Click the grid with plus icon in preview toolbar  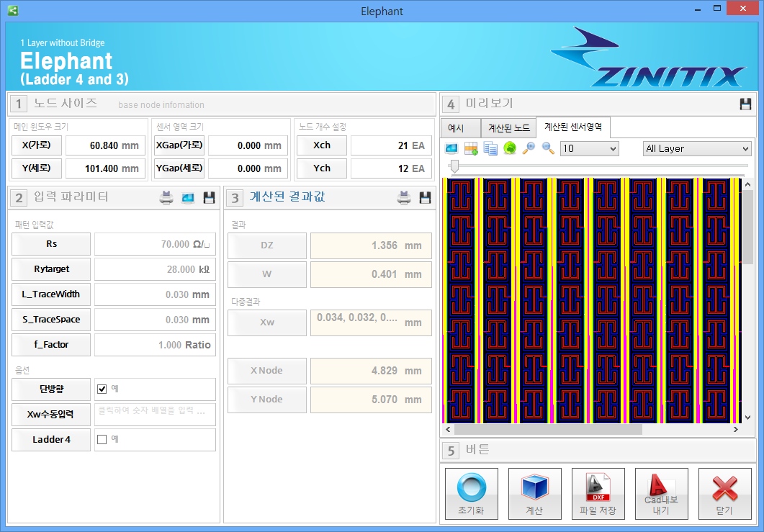[472, 148]
